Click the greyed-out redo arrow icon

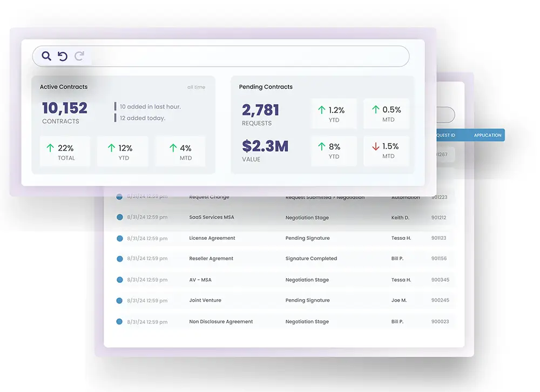pyautogui.click(x=79, y=56)
